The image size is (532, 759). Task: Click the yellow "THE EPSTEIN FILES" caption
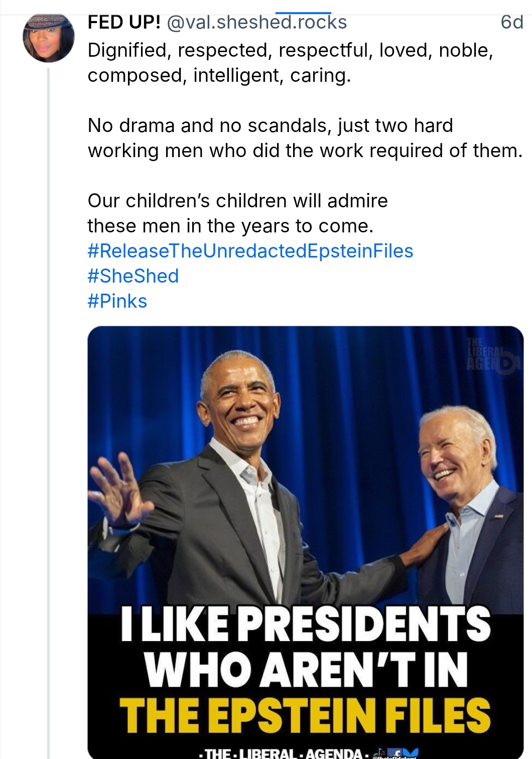point(305,714)
